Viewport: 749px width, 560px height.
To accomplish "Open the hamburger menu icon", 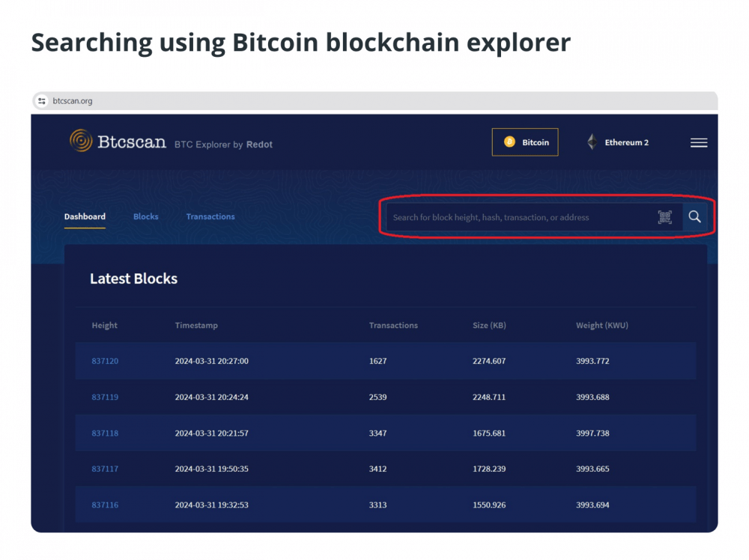I will tap(698, 143).
